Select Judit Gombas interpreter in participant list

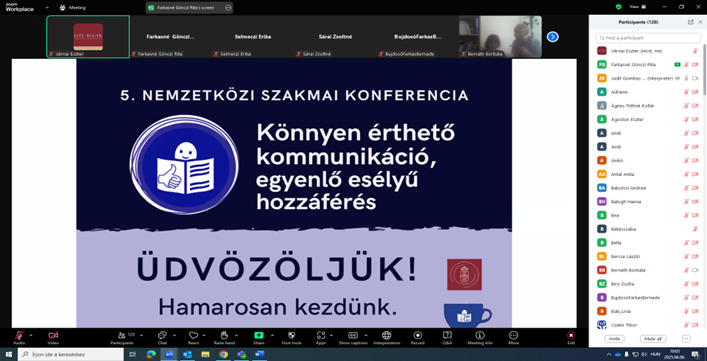[x=647, y=78]
